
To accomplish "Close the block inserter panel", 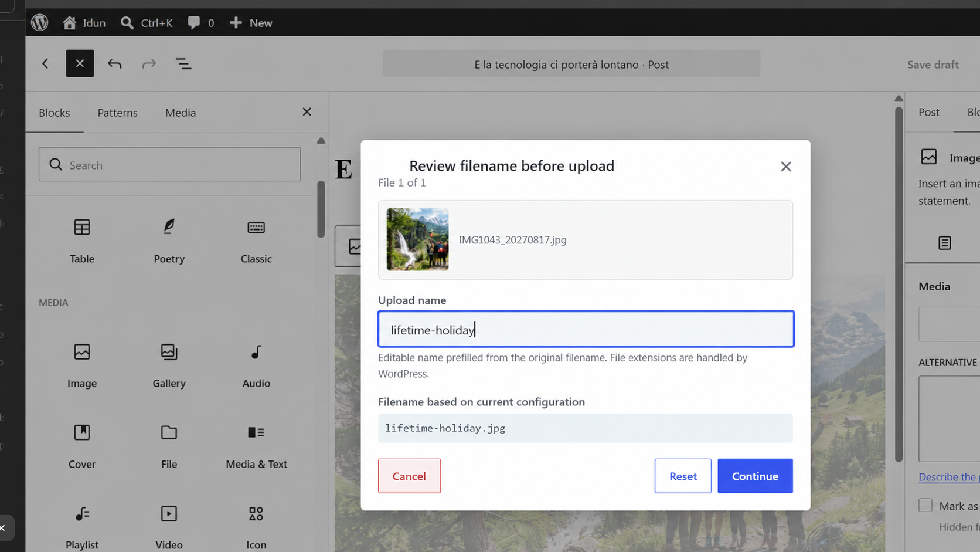I will point(307,111).
